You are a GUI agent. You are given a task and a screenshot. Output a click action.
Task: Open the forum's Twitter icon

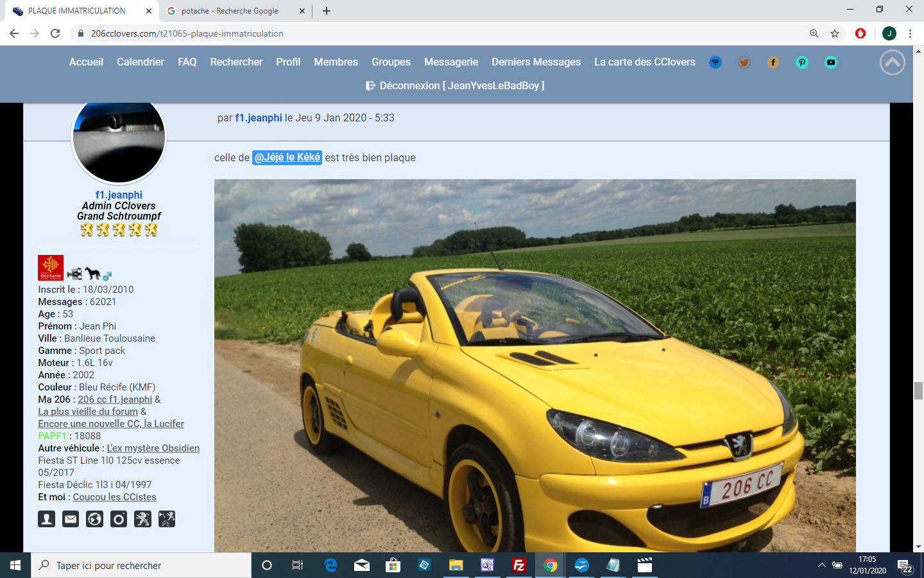click(744, 62)
